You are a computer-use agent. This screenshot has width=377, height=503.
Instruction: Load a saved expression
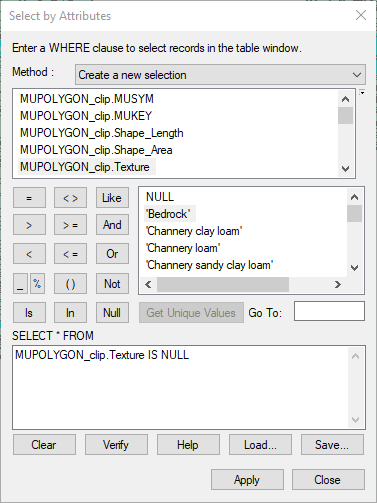[x=260, y=445]
